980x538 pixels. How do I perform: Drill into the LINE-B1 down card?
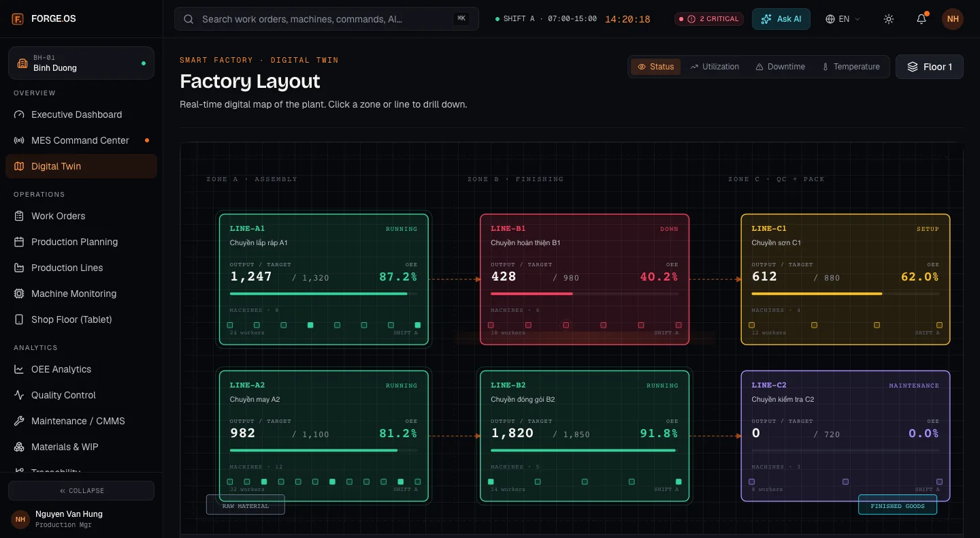(585, 279)
